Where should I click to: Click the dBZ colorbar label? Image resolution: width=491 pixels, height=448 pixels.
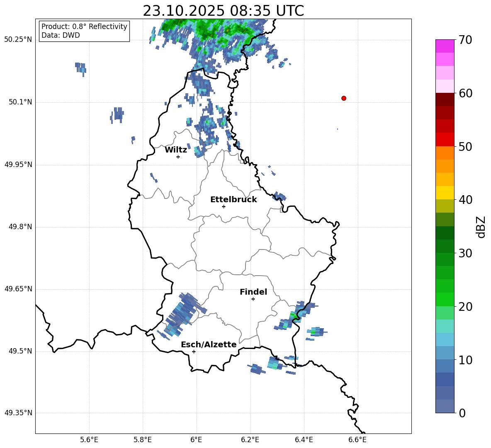point(480,227)
